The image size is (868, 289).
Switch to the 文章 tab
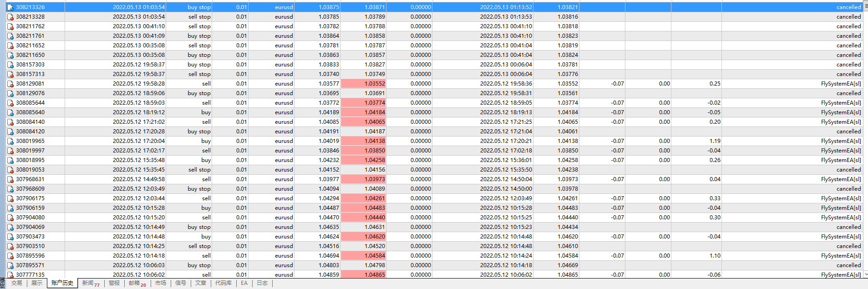point(201,283)
